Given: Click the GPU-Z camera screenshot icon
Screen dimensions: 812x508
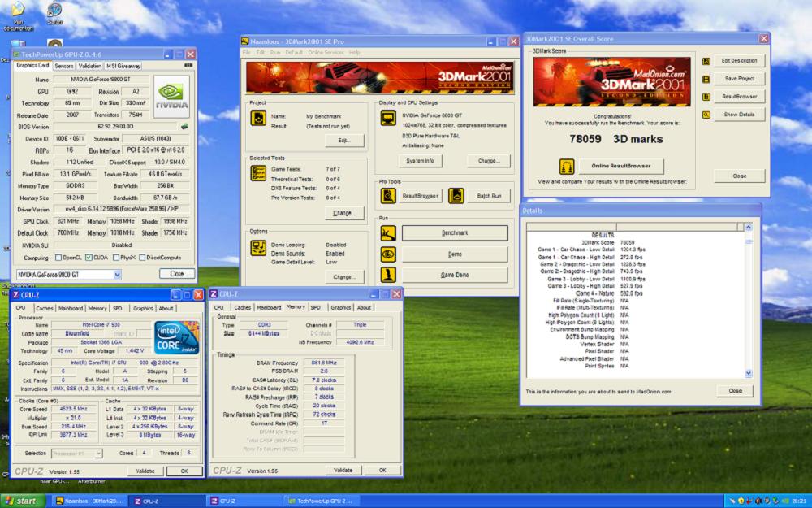Looking at the screenshot, I should click(x=188, y=65).
